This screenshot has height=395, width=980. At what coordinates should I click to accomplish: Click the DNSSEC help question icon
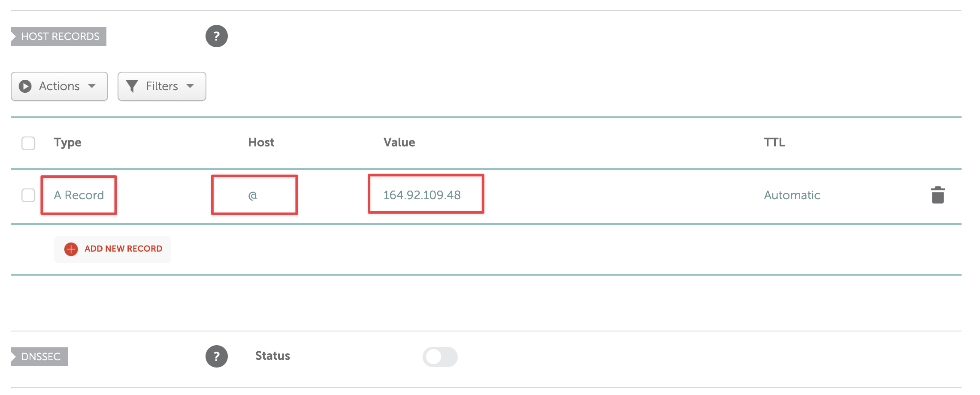tap(216, 356)
